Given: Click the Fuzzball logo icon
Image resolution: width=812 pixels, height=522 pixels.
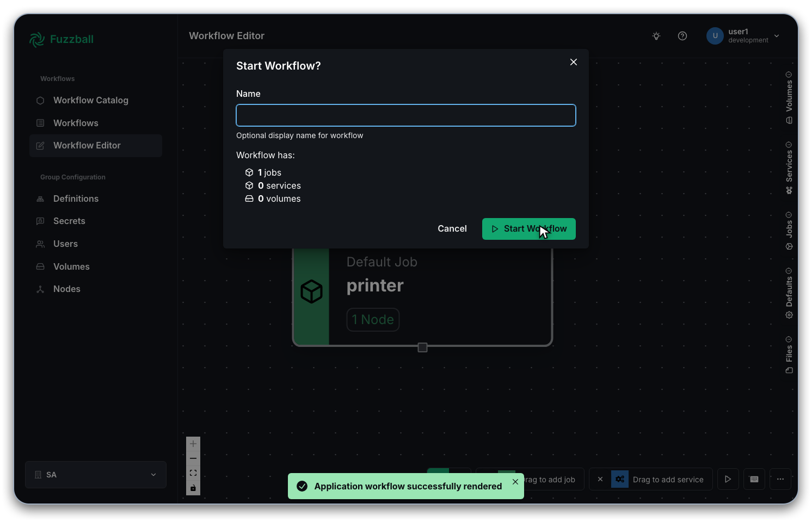Looking at the screenshot, I should pos(36,39).
